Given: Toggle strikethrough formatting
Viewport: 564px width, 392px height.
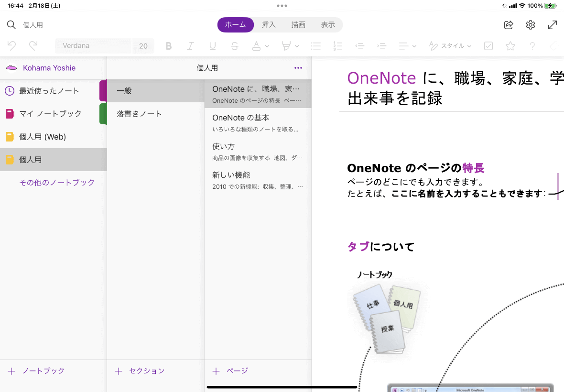Looking at the screenshot, I should pyautogui.click(x=235, y=46).
